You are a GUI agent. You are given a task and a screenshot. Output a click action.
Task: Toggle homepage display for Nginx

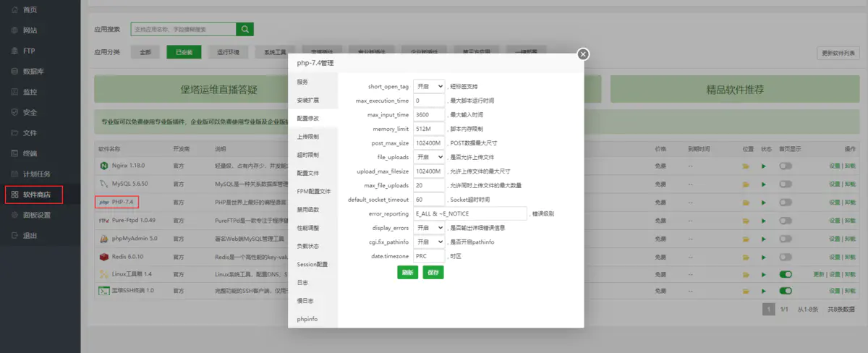pyautogui.click(x=786, y=166)
